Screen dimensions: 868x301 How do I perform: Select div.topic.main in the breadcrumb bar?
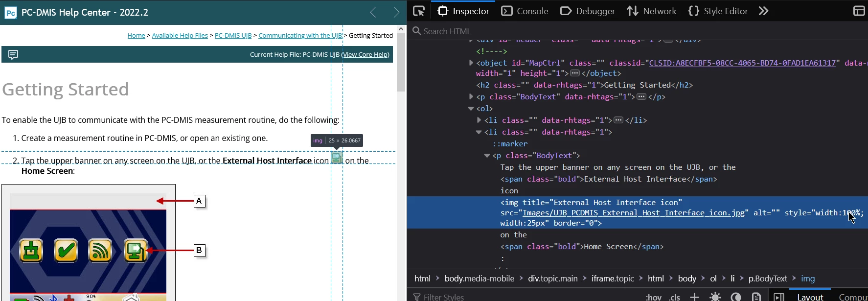tap(553, 278)
